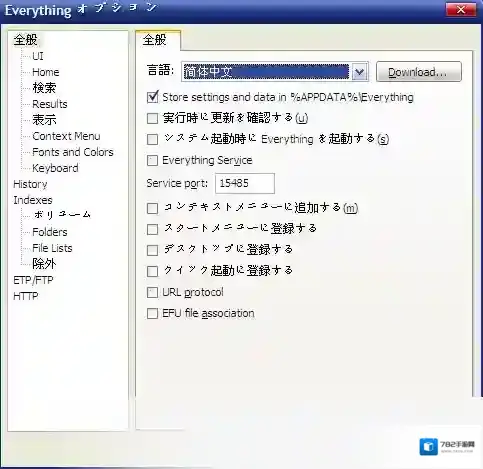
Task: Select 表示 in the options tree
Action: coord(44,120)
